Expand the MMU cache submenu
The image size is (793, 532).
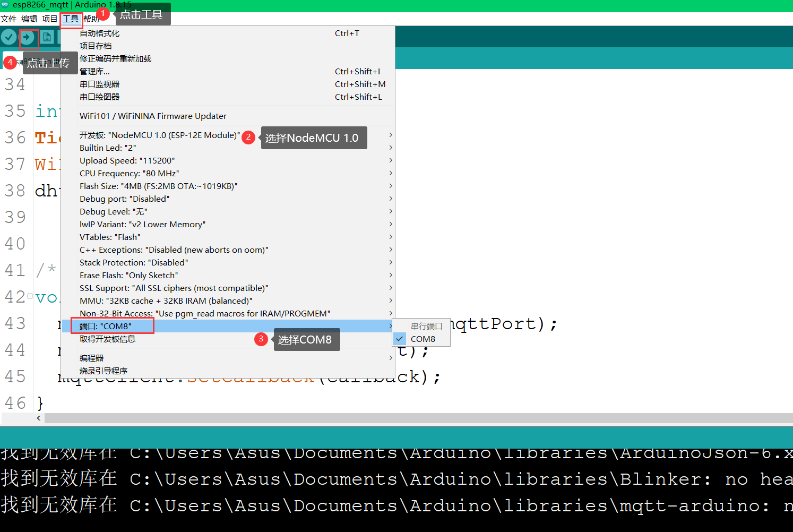228,301
